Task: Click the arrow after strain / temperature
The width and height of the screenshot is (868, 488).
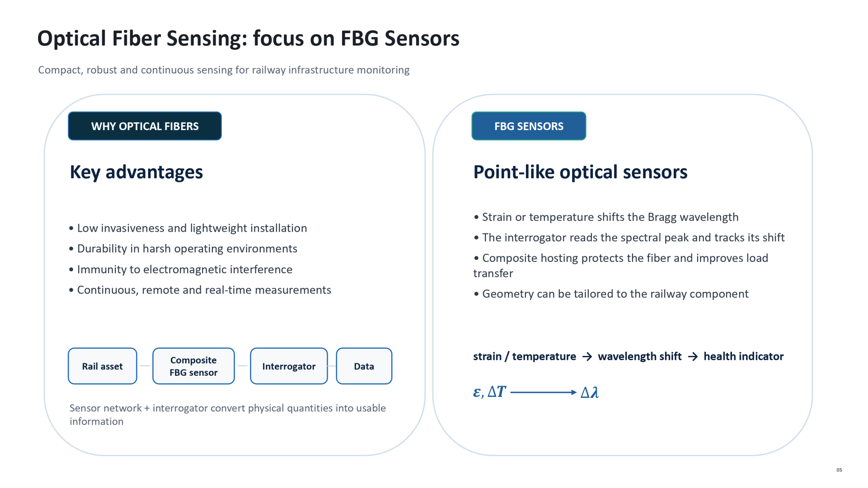Action: (x=587, y=357)
